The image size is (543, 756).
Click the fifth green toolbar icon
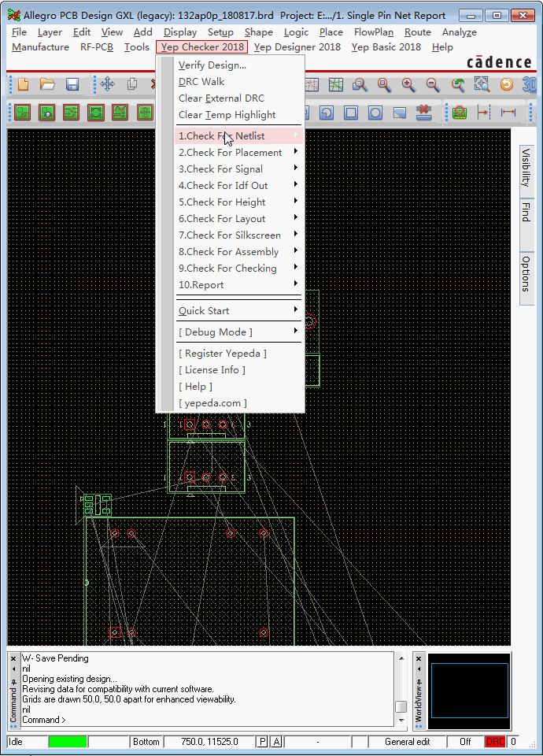(120, 113)
